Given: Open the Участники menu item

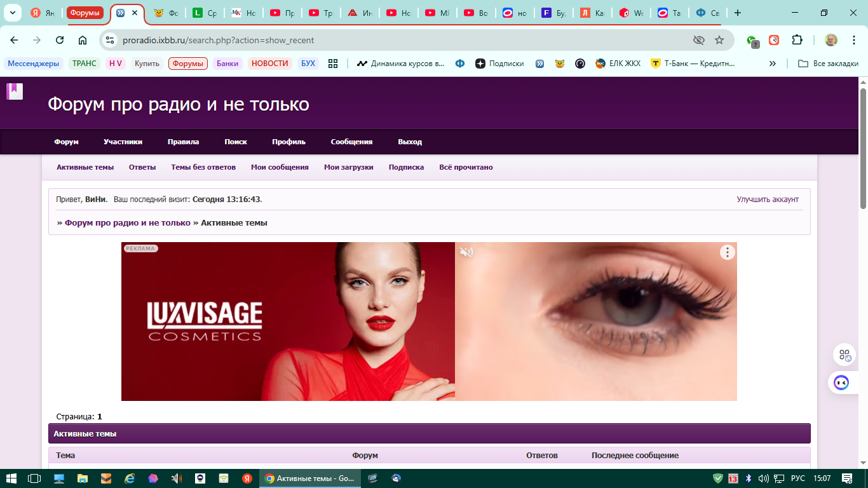Looking at the screenshot, I should pyautogui.click(x=123, y=142).
